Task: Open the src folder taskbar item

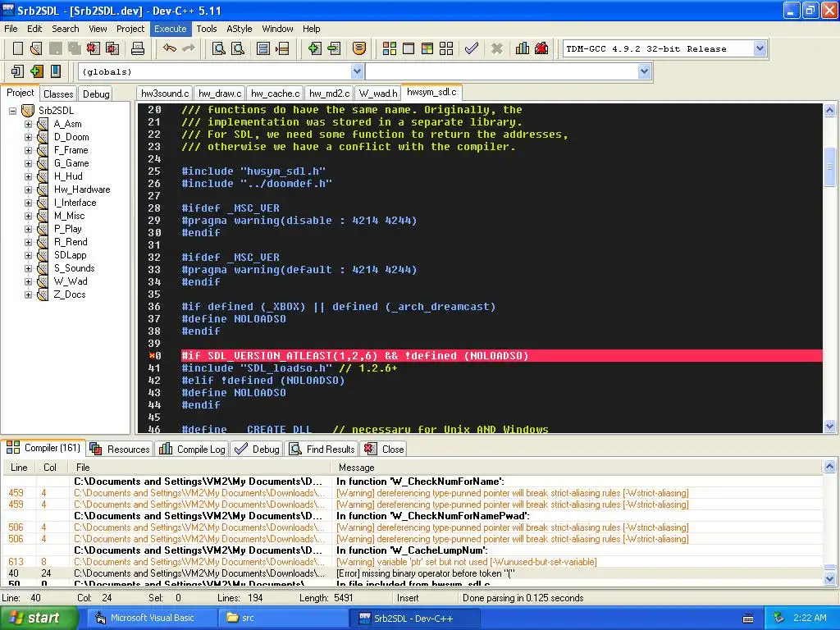Action: click(x=283, y=619)
